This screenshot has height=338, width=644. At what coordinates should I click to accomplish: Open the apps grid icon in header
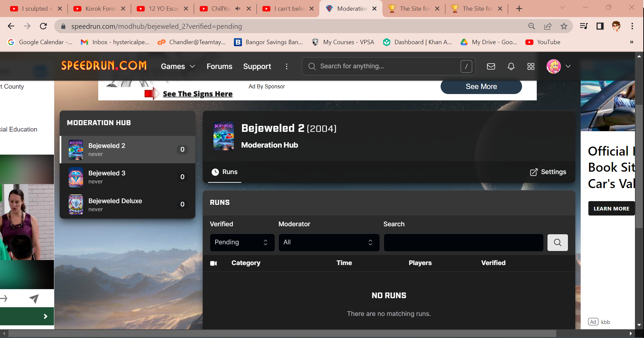531,66
